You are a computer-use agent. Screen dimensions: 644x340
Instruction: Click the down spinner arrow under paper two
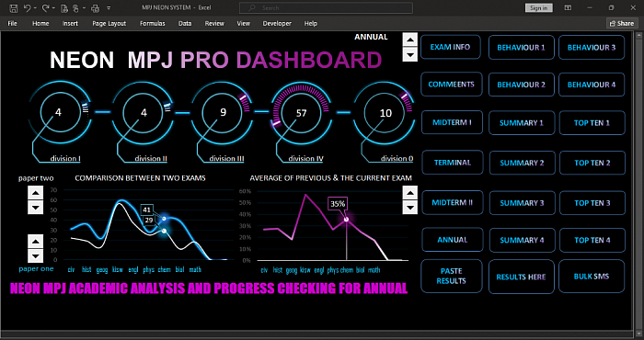pyautogui.click(x=35, y=207)
